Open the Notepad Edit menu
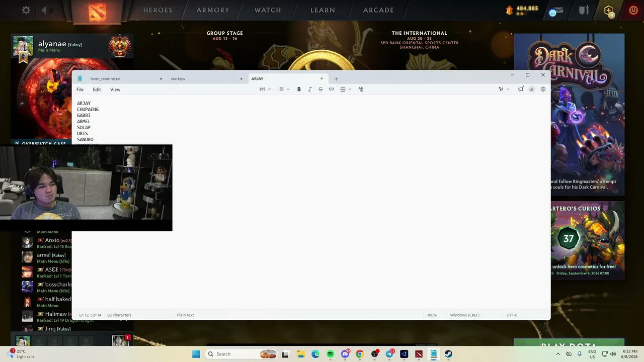Screen dimensions: 644x362 [97, 89]
